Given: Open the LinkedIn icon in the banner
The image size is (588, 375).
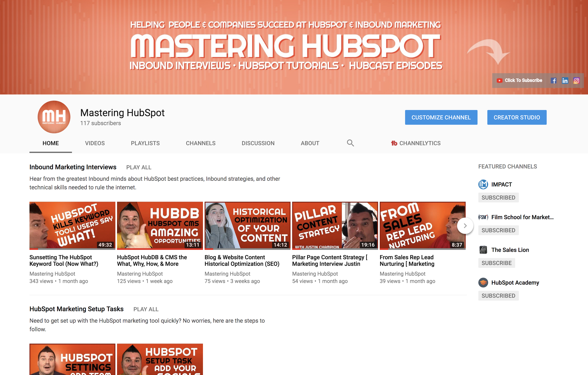Looking at the screenshot, I should point(565,81).
